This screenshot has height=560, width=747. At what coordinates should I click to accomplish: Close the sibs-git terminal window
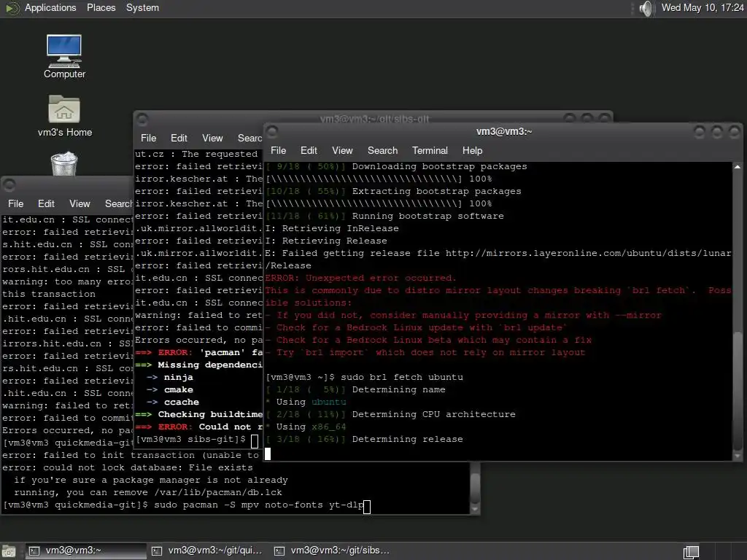coord(605,118)
